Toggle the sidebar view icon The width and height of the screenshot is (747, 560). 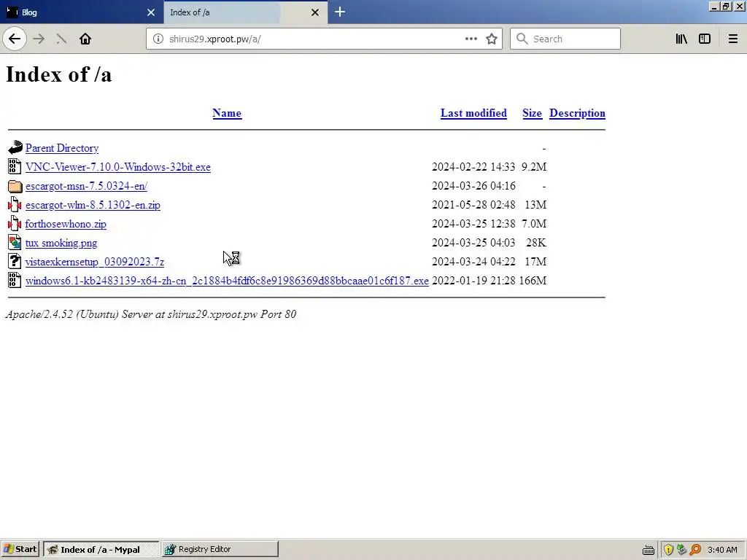[705, 39]
